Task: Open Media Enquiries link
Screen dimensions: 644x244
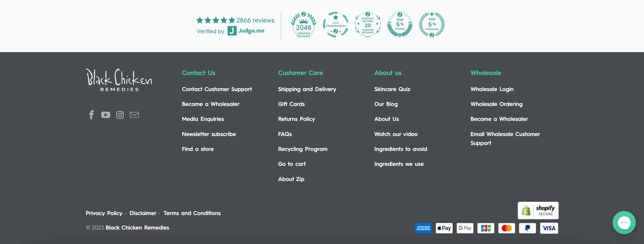Action: click(203, 119)
